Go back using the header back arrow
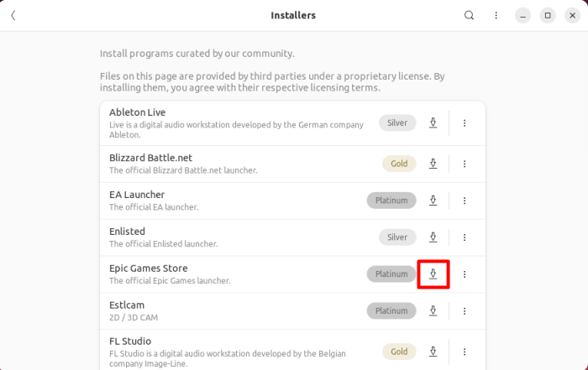This screenshot has height=370, width=588. [x=13, y=15]
